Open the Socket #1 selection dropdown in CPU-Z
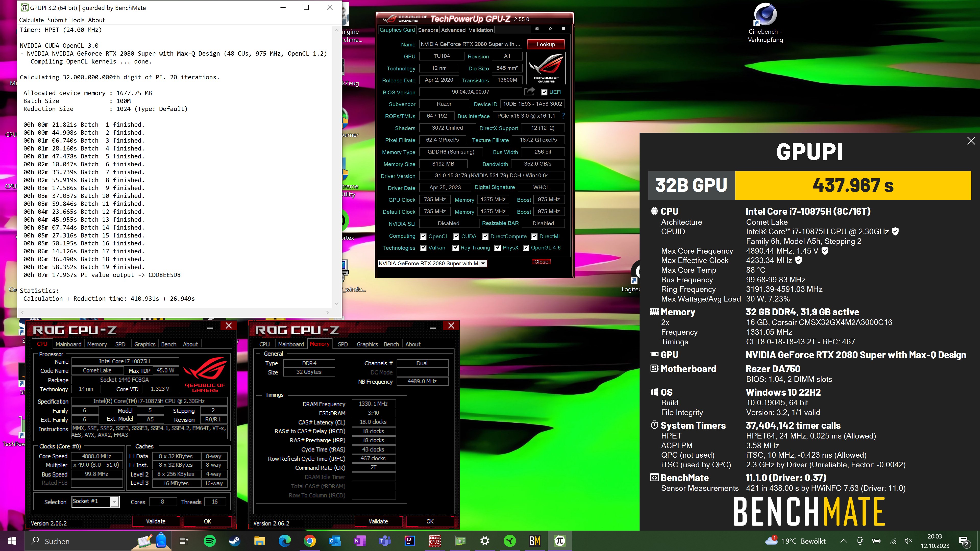This screenshot has height=551, width=980. click(95, 502)
